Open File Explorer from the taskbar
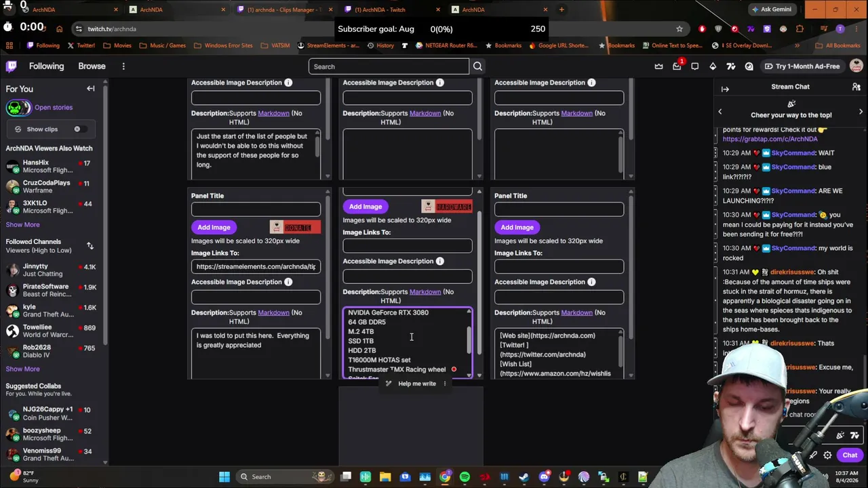 385,476
